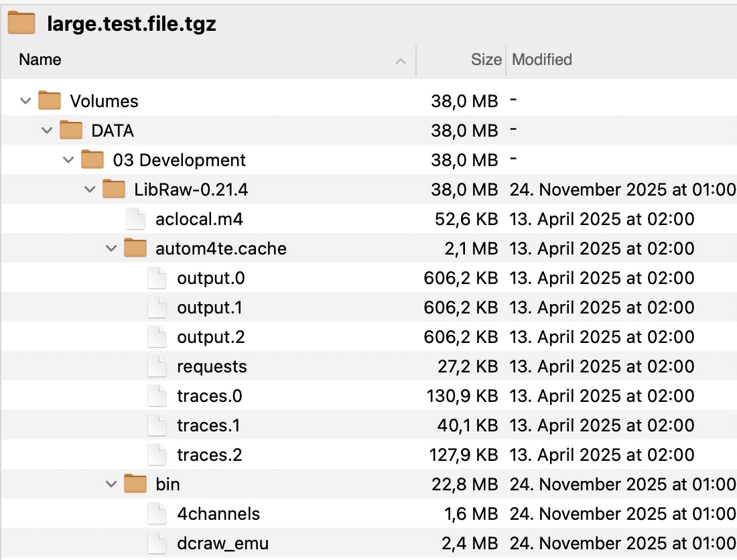Click the modified date of requests
The image size is (737, 560).
pos(602,366)
